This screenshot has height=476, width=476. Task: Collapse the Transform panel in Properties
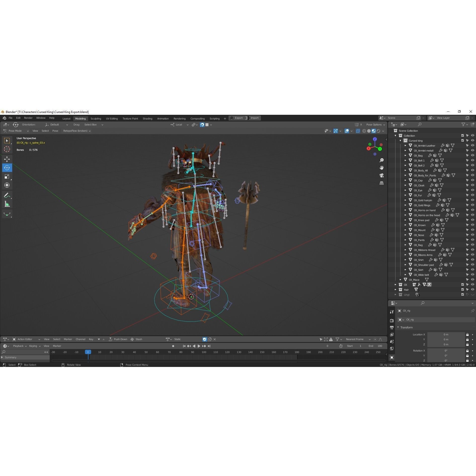[x=398, y=327]
